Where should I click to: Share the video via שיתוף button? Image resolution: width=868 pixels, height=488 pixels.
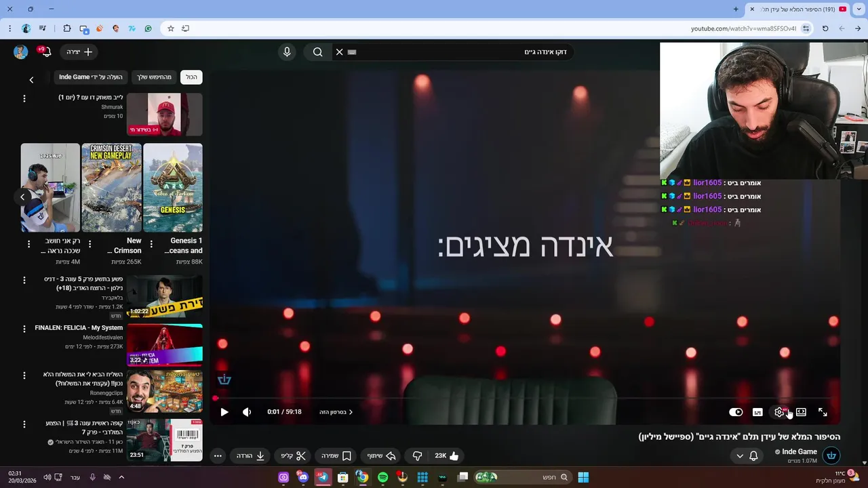pyautogui.click(x=381, y=456)
